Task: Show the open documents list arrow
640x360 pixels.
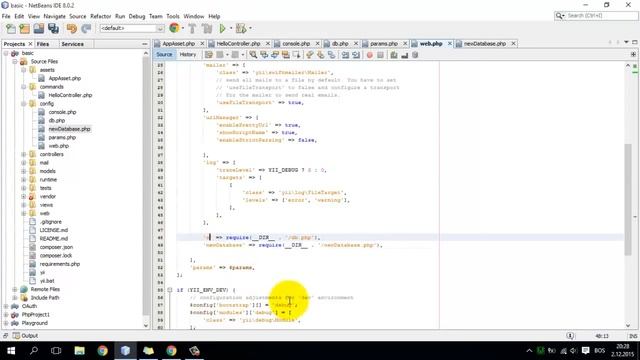Action: tap(626, 42)
